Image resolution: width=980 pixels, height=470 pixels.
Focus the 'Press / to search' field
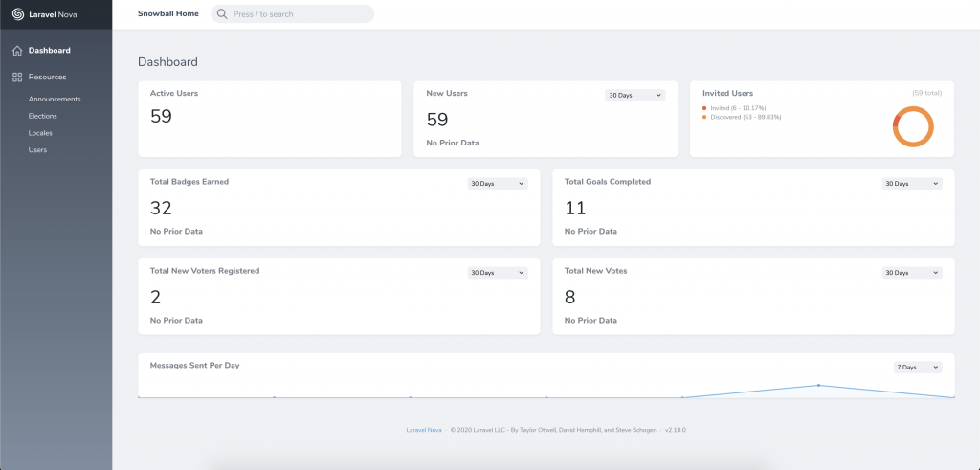[x=297, y=14]
